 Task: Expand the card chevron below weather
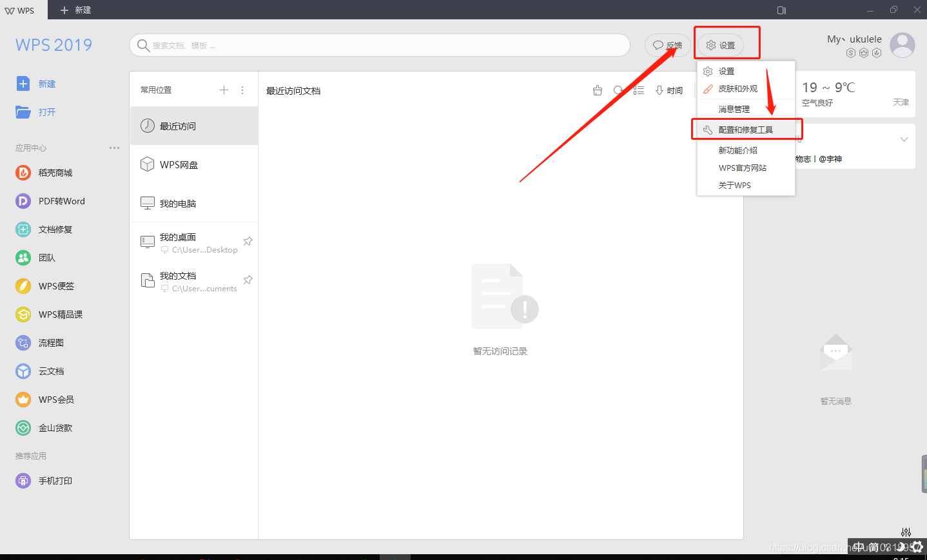point(904,139)
